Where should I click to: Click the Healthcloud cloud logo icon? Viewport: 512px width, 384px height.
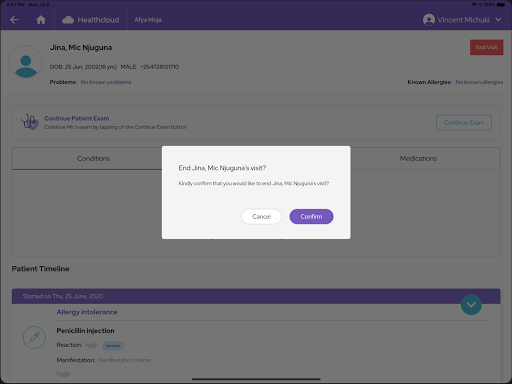(68, 20)
